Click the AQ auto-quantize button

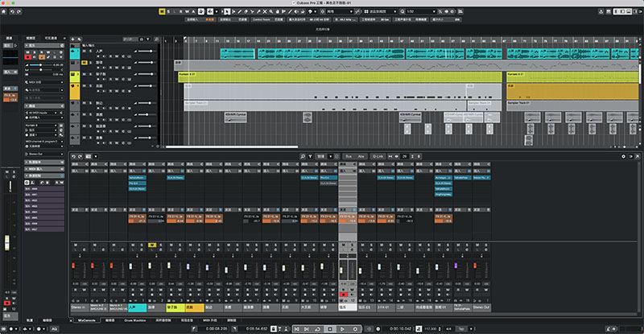click(54, 329)
